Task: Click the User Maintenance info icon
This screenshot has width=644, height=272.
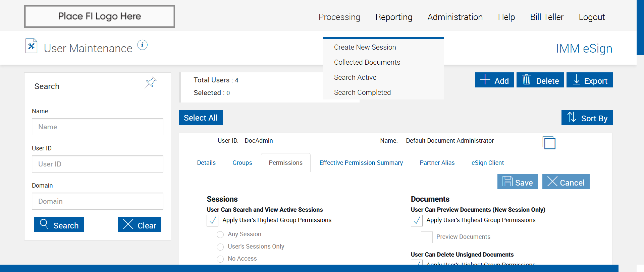Action: [143, 45]
